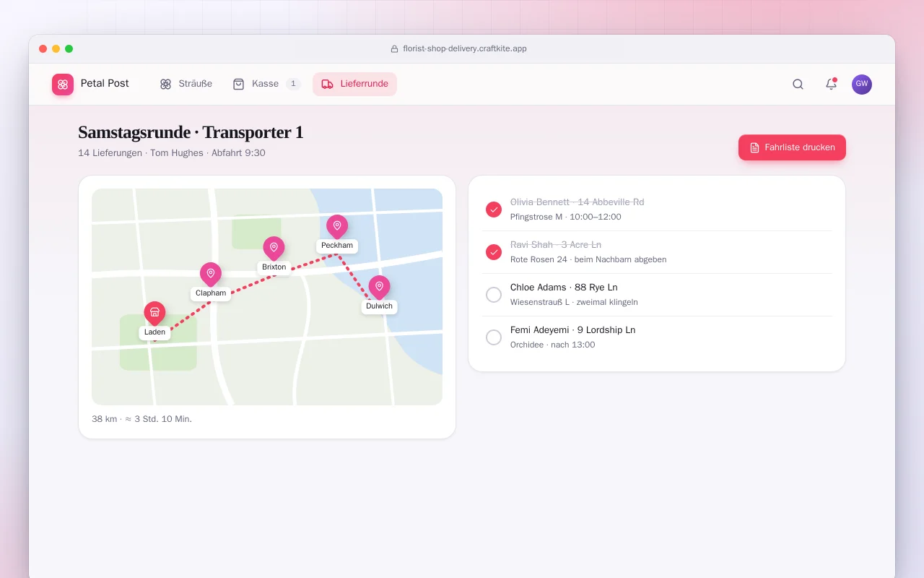This screenshot has width=924, height=578.
Task: Open the GW user avatar menu
Action: [862, 85]
